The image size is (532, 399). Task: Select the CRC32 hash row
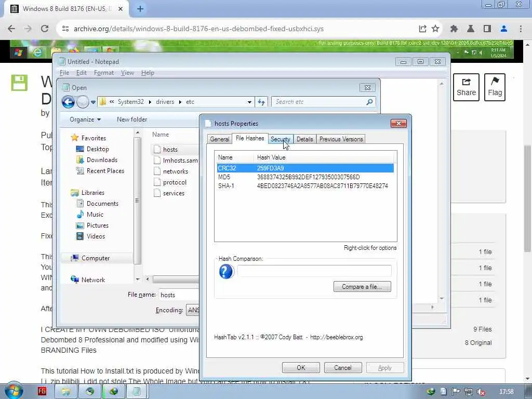click(x=305, y=168)
